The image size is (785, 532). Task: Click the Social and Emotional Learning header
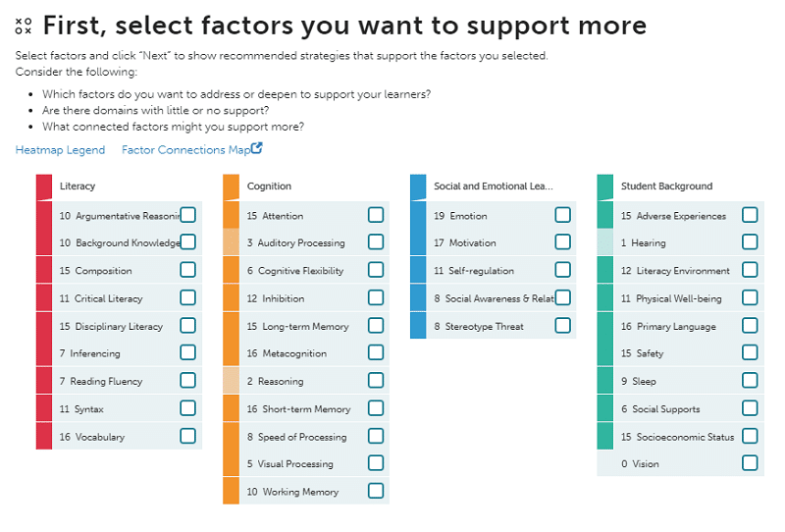tap(494, 186)
